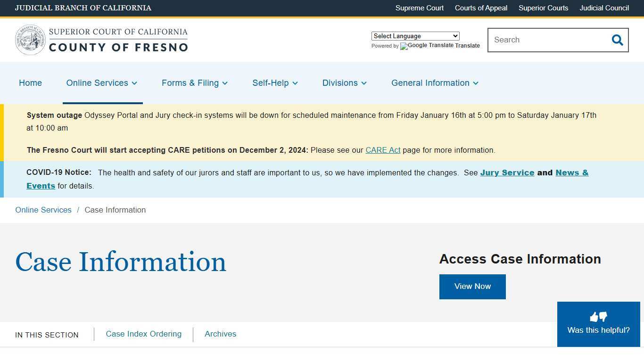Open the CARE Act page link

pos(383,150)
